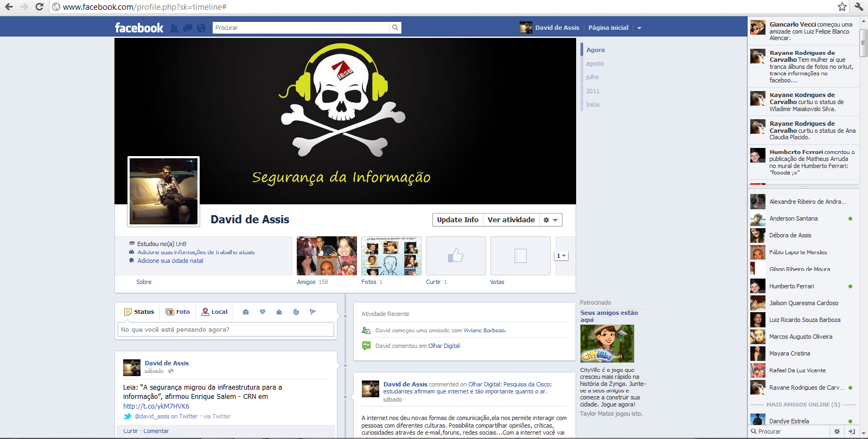Click the Facebook search field Procurar
The image size is (868, 439).
301,28
